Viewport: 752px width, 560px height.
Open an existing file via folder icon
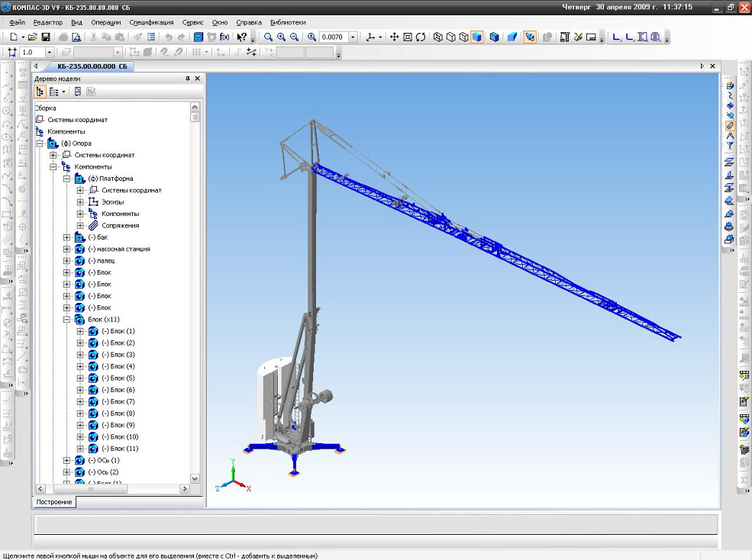coord(33,37)
